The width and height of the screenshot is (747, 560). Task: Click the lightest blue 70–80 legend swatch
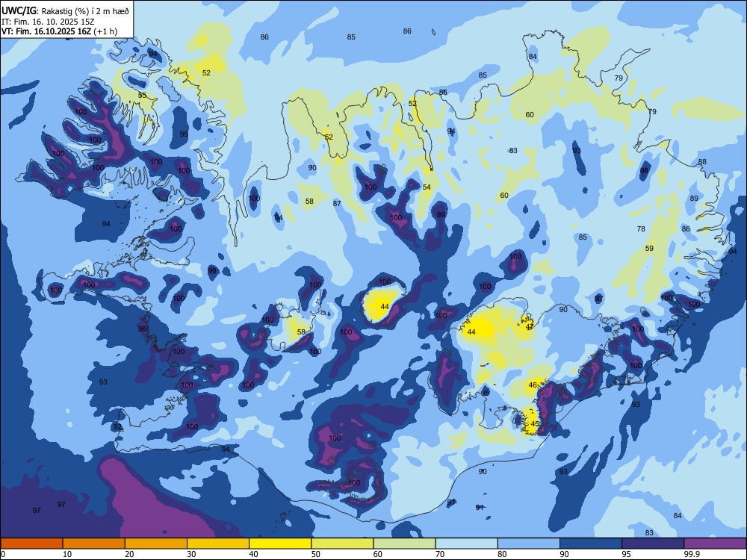coord(466,544)
